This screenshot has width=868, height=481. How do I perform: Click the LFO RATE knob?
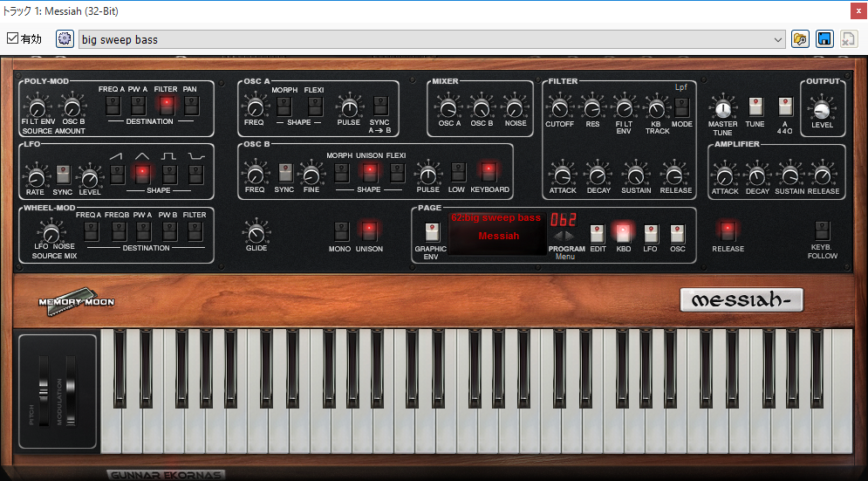[36, 177]
